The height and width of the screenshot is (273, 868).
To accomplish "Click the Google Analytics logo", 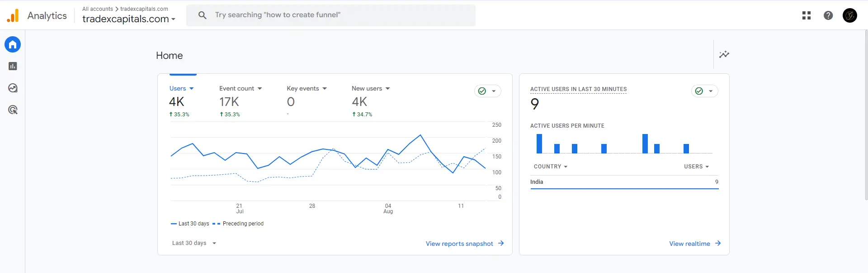I will click(x=13, y=15).
